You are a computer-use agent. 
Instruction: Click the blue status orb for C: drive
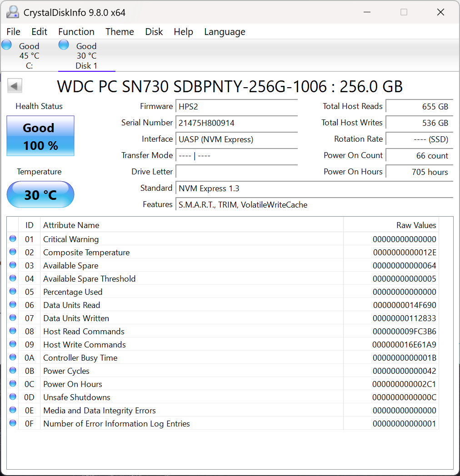7,45
